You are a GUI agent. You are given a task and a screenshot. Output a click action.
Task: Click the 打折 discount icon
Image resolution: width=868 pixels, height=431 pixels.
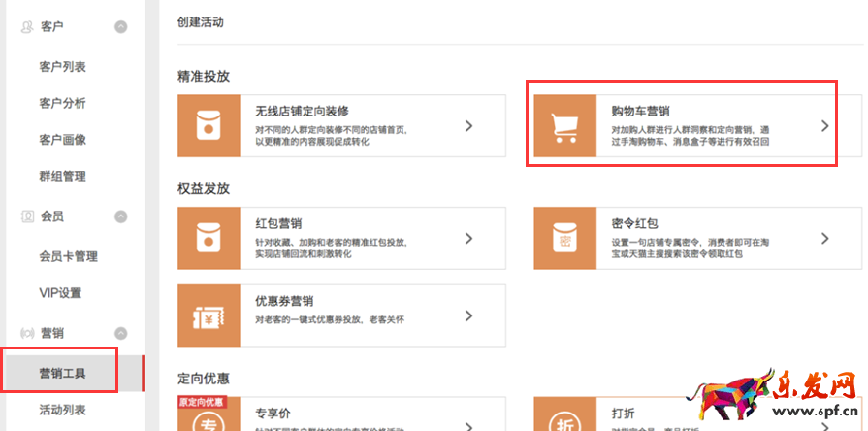564,417
